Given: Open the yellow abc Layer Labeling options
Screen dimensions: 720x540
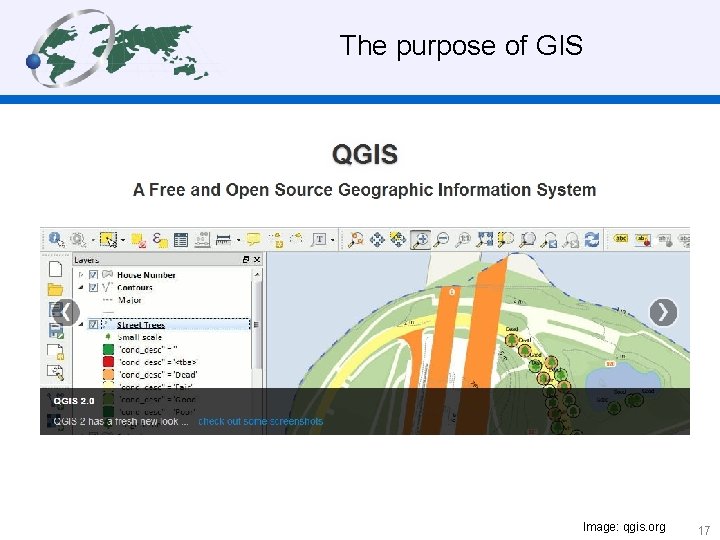Looking at the screenshot, I should point(621,239).
